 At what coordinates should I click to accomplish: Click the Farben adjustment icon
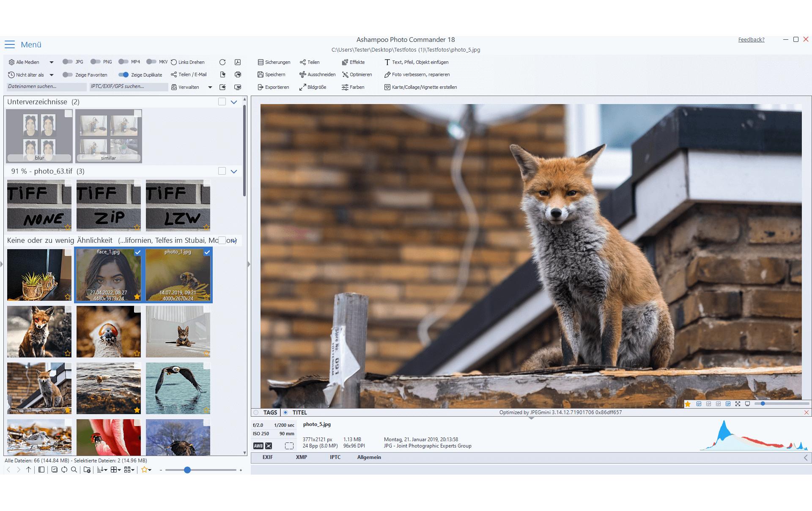345,87
